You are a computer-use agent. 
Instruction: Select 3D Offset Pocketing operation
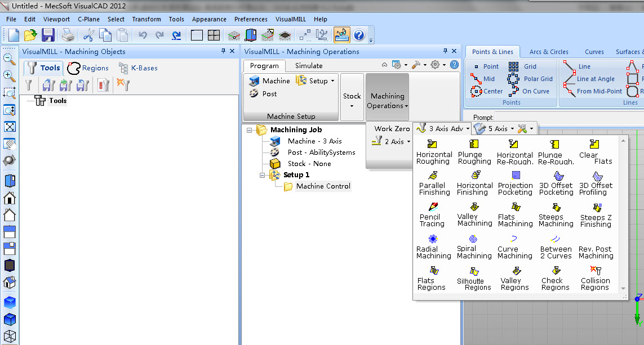pos(556,183)
